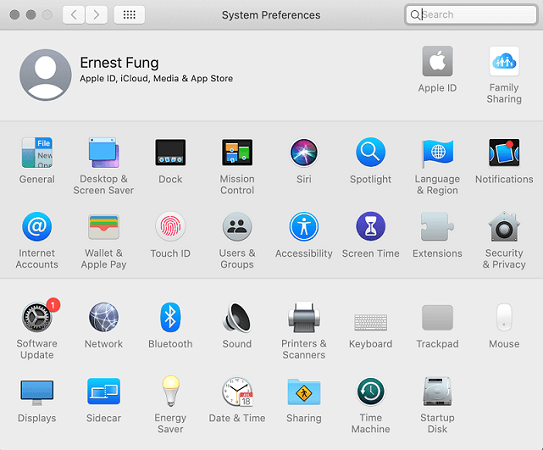This screenshot has height=450, width=543.
Task: Click the Search field
Action: pos(471,15)
